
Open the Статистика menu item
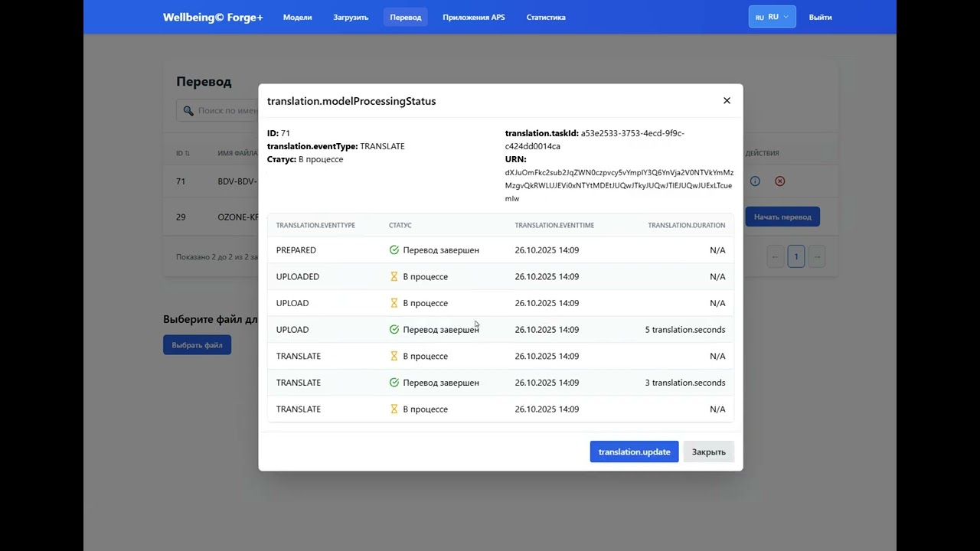[546, 17]
